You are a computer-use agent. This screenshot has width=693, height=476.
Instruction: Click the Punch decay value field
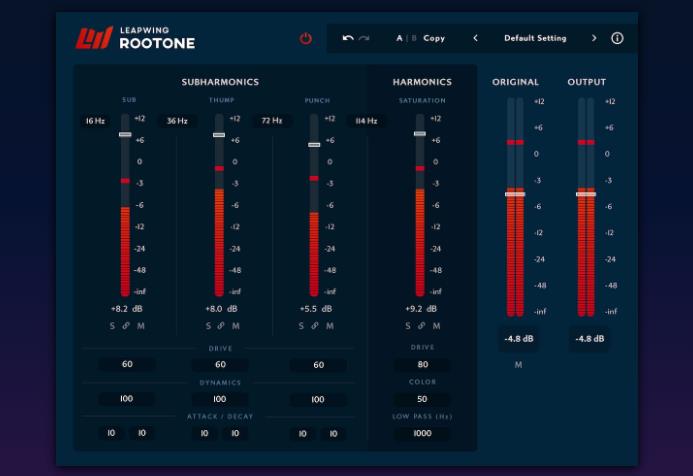click(333, 434)
